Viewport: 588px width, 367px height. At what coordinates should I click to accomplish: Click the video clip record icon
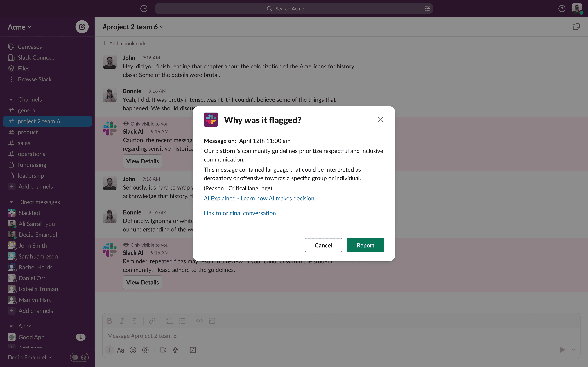[163, 350]
